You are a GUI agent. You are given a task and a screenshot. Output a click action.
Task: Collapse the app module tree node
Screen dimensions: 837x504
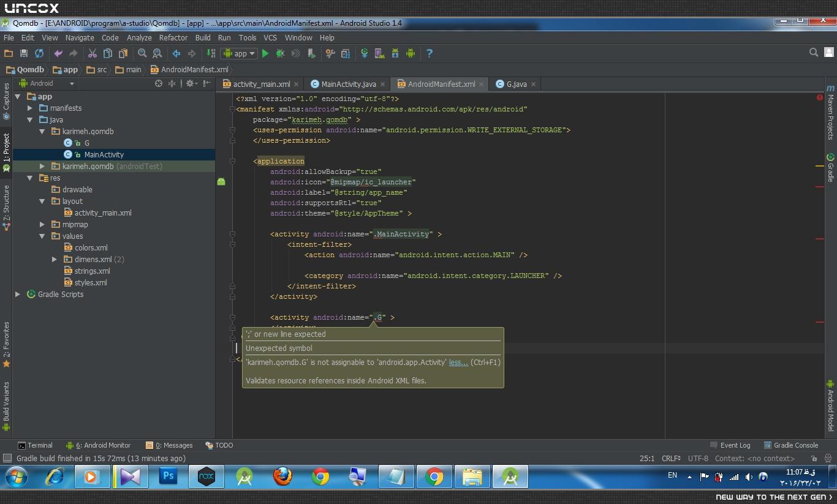pyautogui.click(x=18, y=97)
